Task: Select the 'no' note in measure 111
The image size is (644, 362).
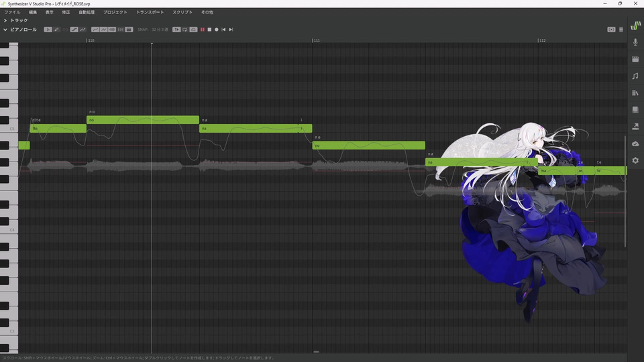Action: tap(369, 145)
